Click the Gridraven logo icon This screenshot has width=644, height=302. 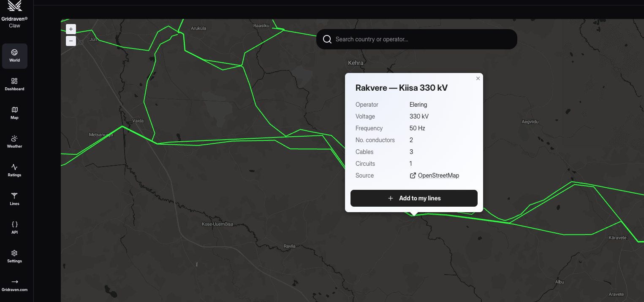click(15, 5)
